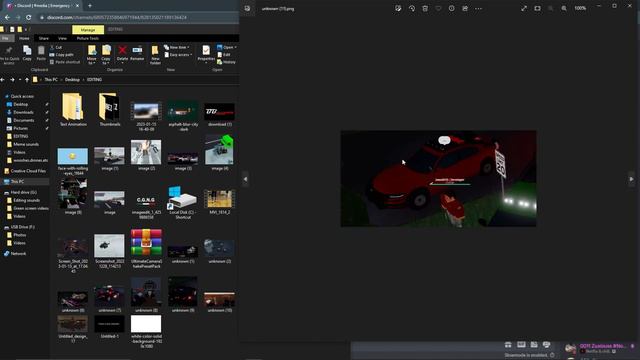This screenshot has height=360, width=640.
Task: Click Desktop in the address breadcrumb
Action: (72, 80)
